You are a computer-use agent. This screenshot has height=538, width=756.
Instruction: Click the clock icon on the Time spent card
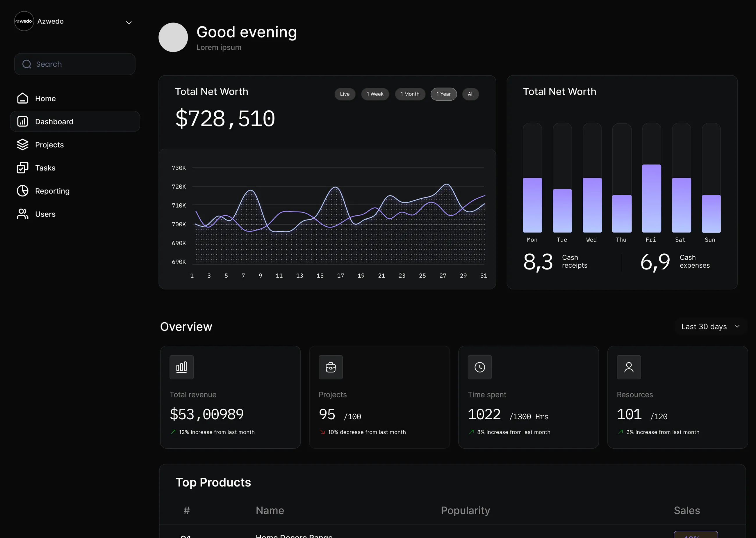point(479,367)
